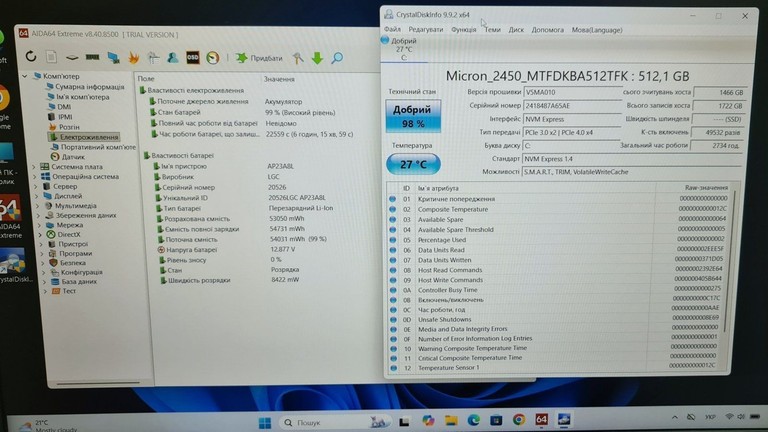Click the user silhouette icon in AIDA64 toolbar
Image resolution: width=768 pixels, height=432 pixels.
coord(172,58)
